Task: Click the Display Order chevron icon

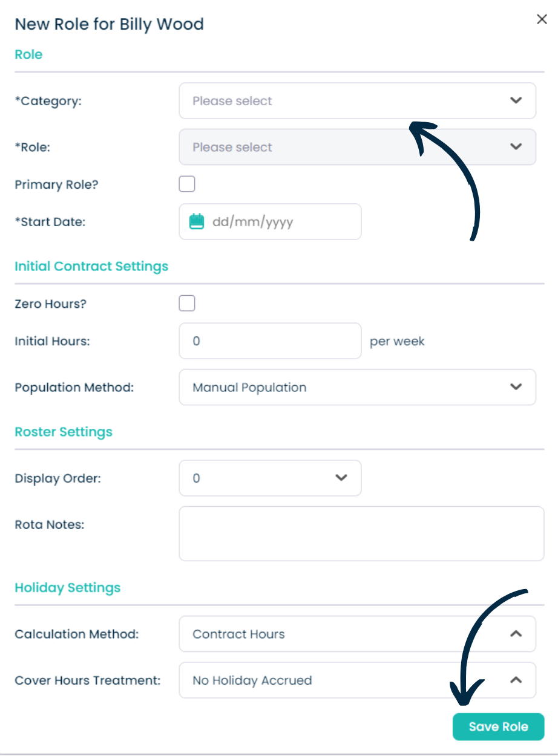Action: 341,478
